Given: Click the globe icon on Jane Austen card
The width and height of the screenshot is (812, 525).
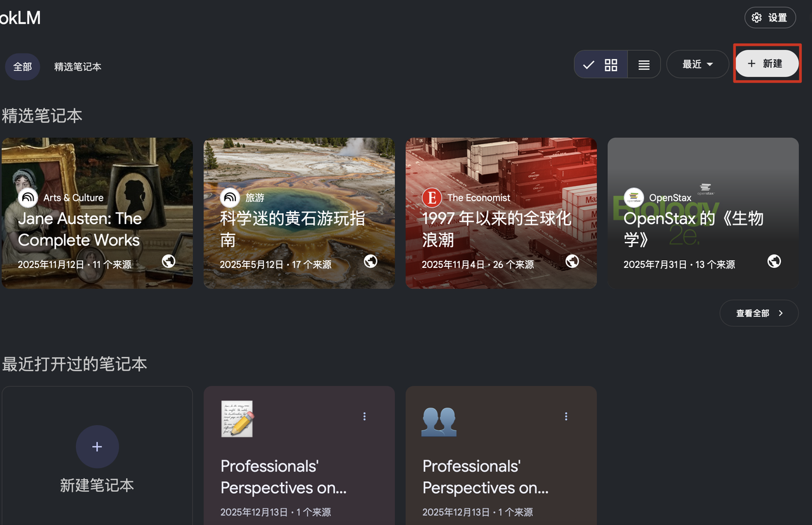Looking at the screenshot, I should pos(169,261).
